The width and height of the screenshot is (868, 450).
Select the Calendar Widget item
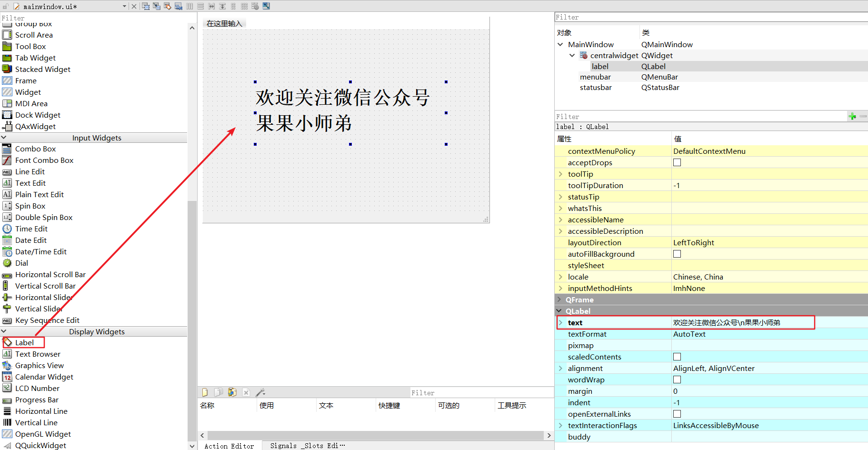pyautogui.click(x=44, y=377)
